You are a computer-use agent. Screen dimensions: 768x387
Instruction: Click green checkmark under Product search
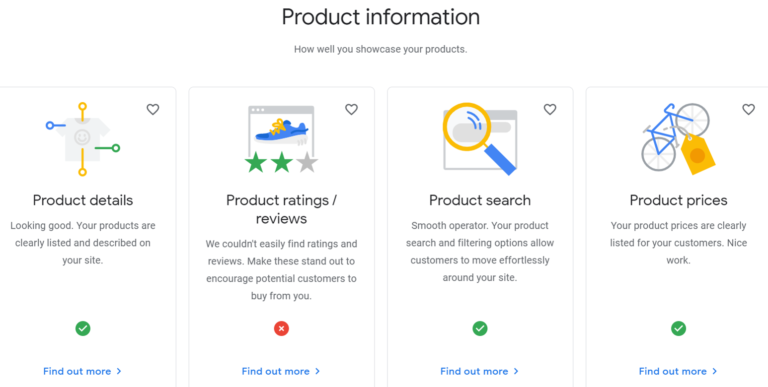tap(480, 328)
